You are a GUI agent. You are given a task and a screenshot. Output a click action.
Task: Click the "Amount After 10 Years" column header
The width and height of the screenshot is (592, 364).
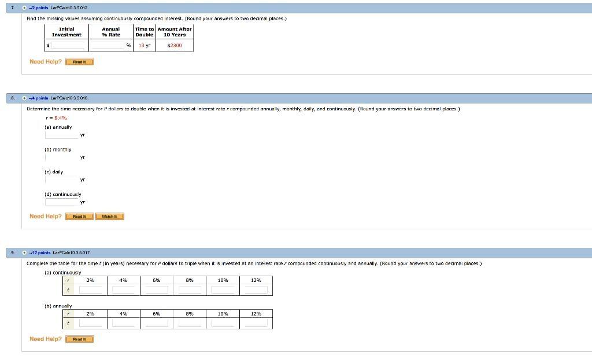[175, 32]
